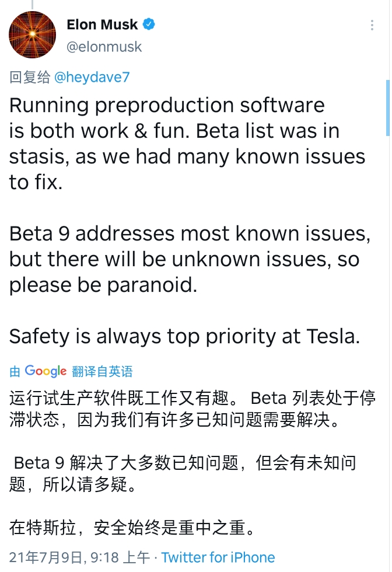Viewport: 392px width, 572px height.
Task: Open the @elonmusk handle
Action: (x=104, y=47)
